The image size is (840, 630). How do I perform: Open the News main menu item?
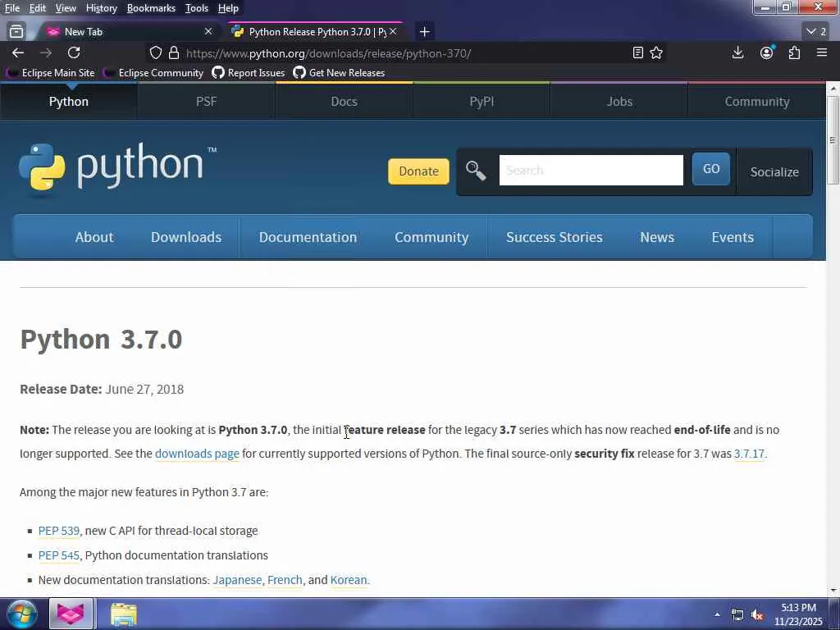(x=657, y=237)
